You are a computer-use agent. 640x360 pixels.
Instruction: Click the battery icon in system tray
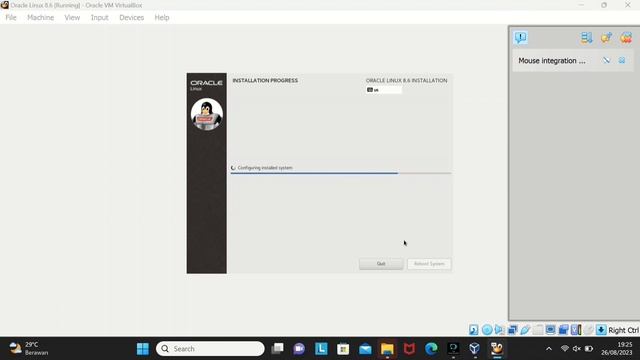[589, 349]
